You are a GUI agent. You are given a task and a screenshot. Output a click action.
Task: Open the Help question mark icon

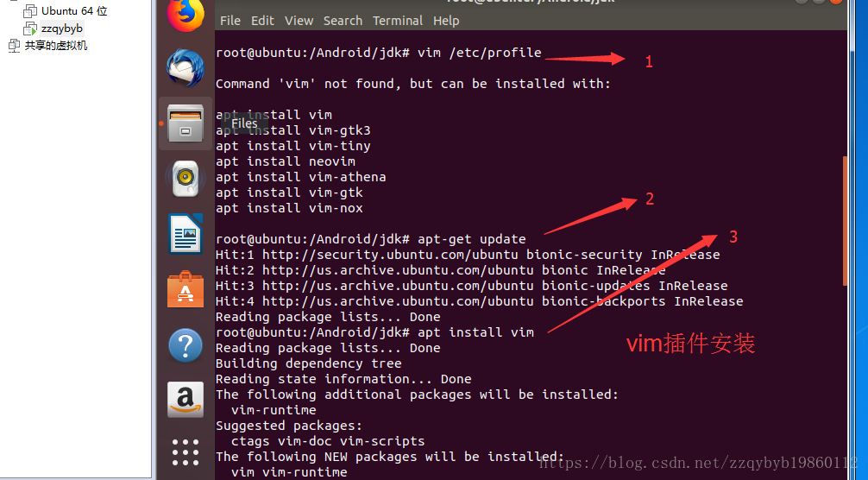[186, 345]
